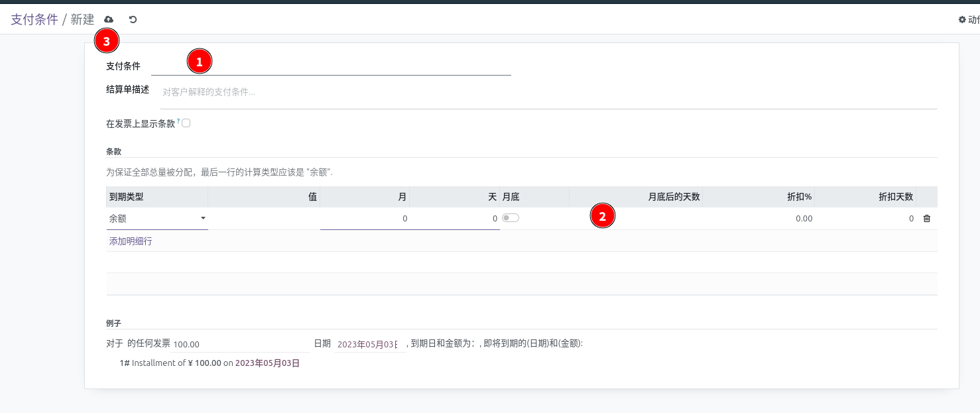Click the 例子 section heading
The height and width of the screenshot is (413, 980).
click(113, 324)
